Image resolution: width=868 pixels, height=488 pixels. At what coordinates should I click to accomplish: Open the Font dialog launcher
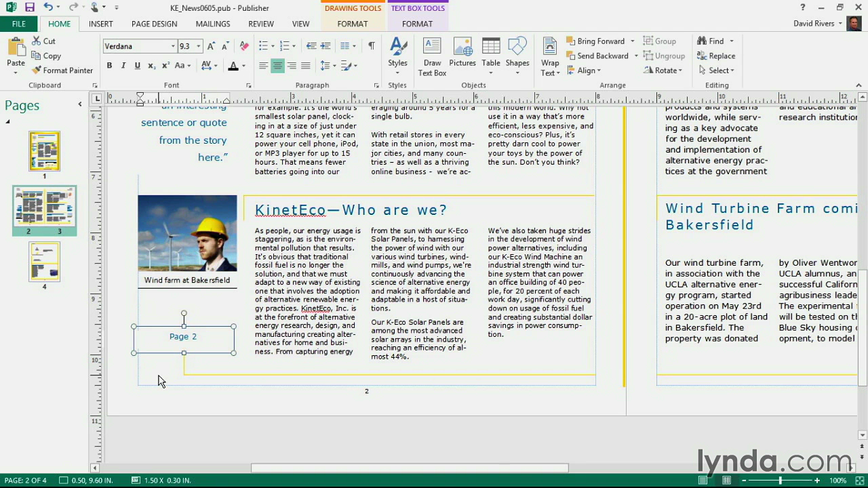(x=249, y=86)
